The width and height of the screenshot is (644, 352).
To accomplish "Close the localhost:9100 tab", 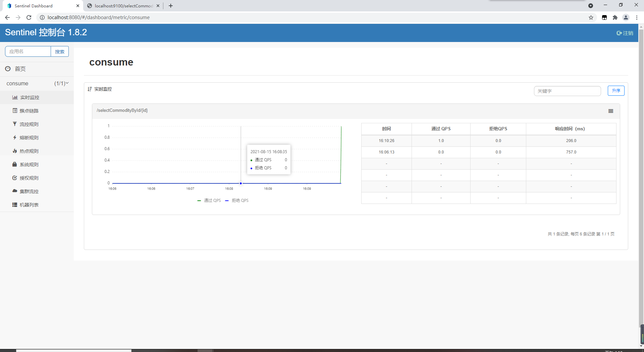I will (158, 6).
